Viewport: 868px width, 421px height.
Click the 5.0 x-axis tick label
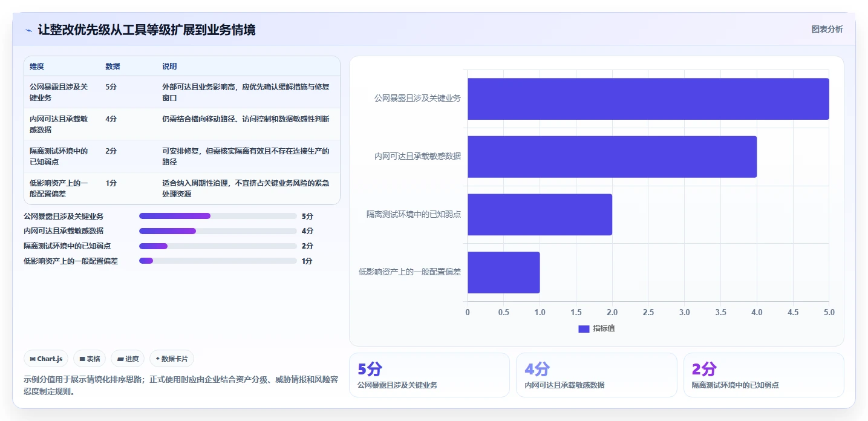click(829, 312)
